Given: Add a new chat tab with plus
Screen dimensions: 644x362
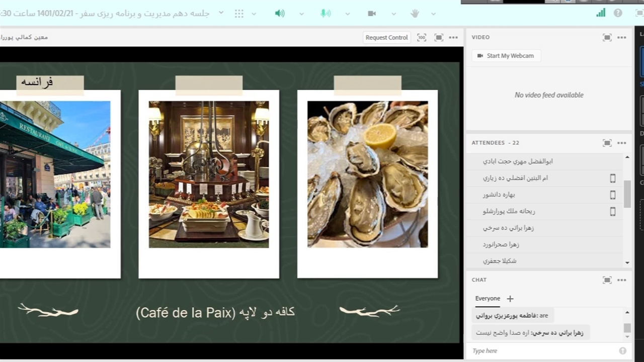Looking at the screenshot, I should point(510,299).
